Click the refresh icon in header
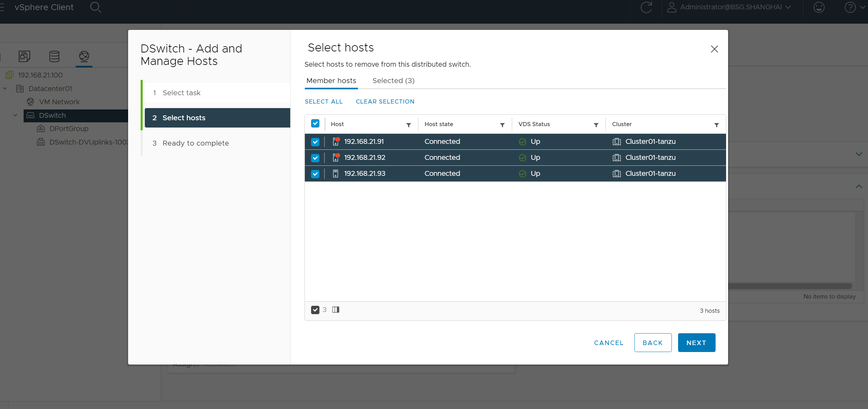Image resolution: width=868 pixels, height=409 pixels. [x=646, y=7]
